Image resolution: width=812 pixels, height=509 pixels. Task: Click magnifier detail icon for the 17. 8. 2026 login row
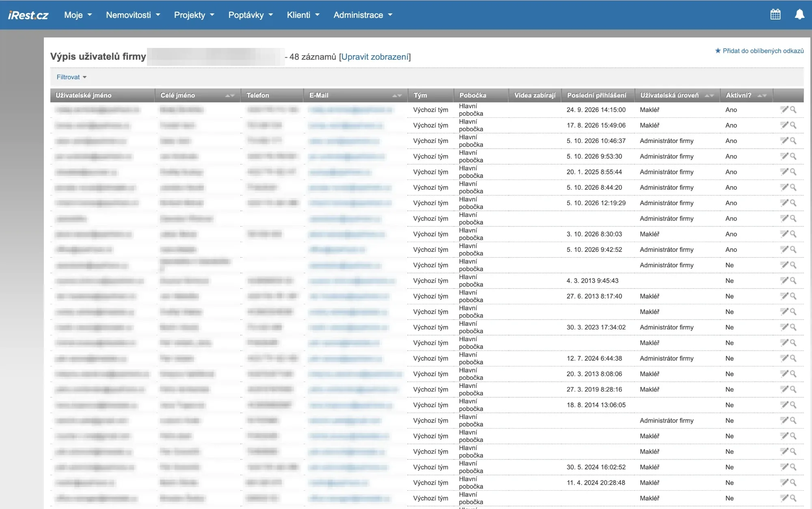[x=793, y=125]
